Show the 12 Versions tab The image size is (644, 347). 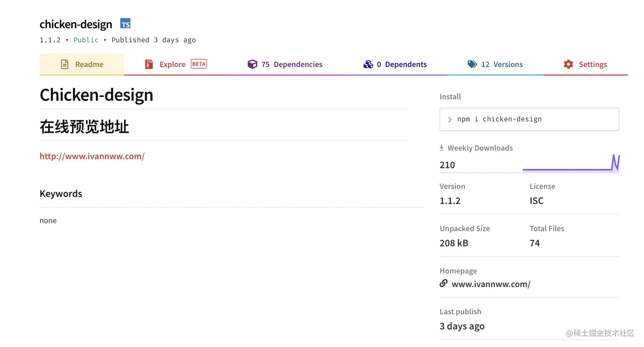[x=495, y=64]
